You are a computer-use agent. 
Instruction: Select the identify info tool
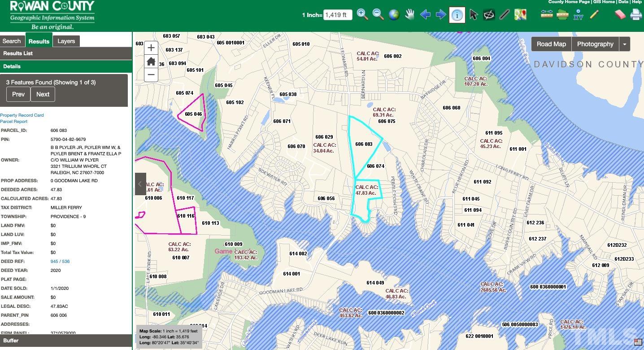point(457,15)
